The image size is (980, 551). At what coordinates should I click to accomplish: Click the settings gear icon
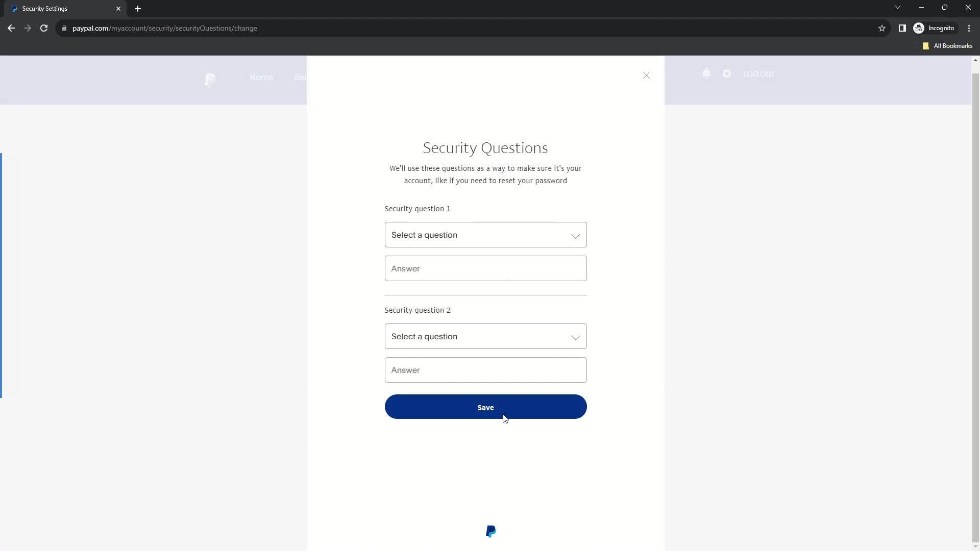click(727, 73)
